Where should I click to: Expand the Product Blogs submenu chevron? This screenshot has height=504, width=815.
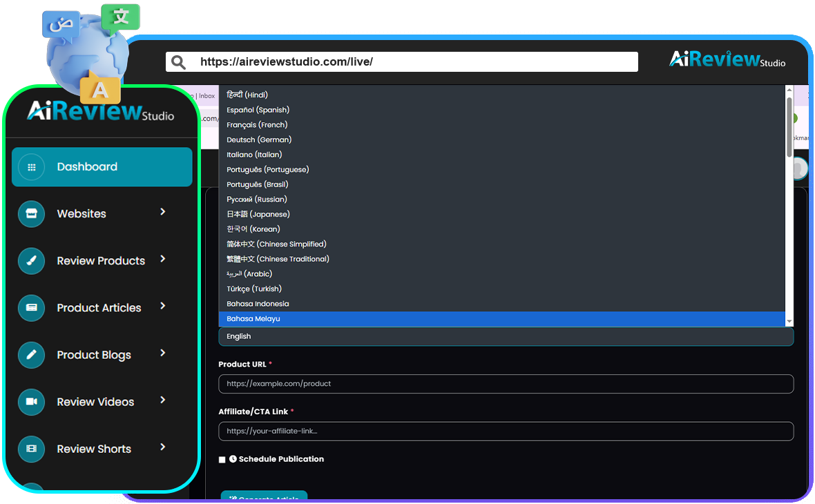163,353
